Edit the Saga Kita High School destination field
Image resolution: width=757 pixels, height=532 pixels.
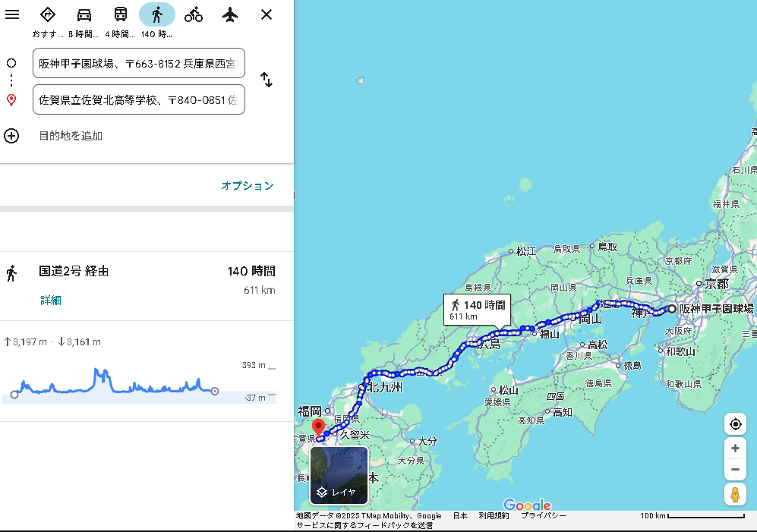(x=138, y=100)
